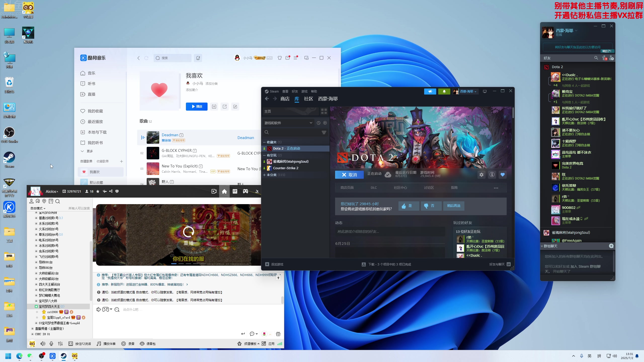Click the Dota 2 info icon

[492, 175]
